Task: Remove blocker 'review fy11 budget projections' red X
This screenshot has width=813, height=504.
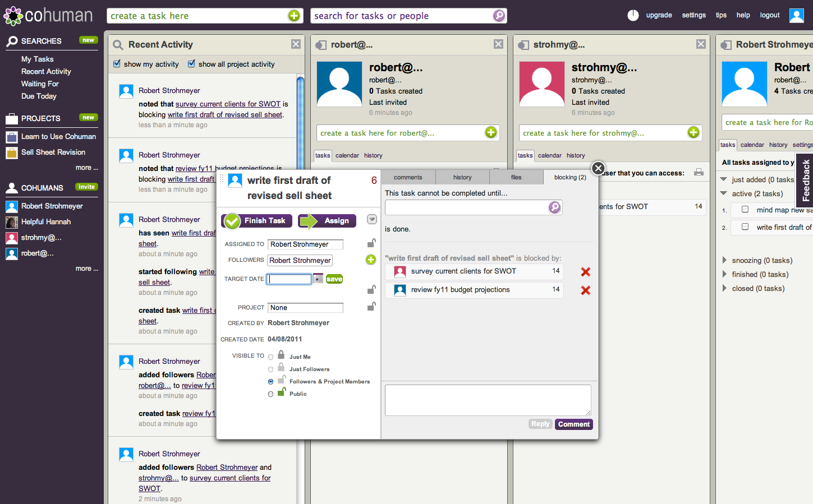Action: tap(585, 290)
